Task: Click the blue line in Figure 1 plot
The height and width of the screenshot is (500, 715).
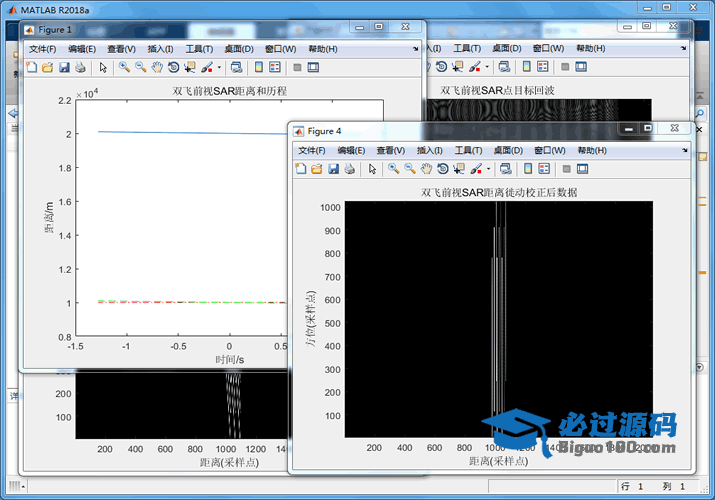Action: coord(192,133)
